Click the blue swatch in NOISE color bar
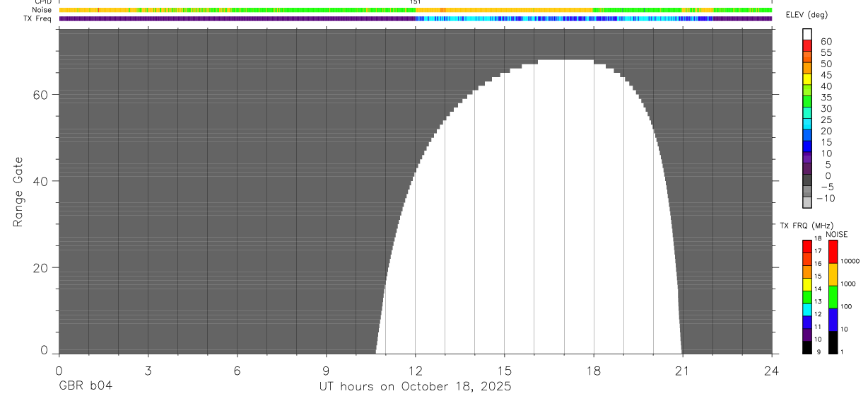This screenshot has width=868, height=401. [x=833, y=320]
